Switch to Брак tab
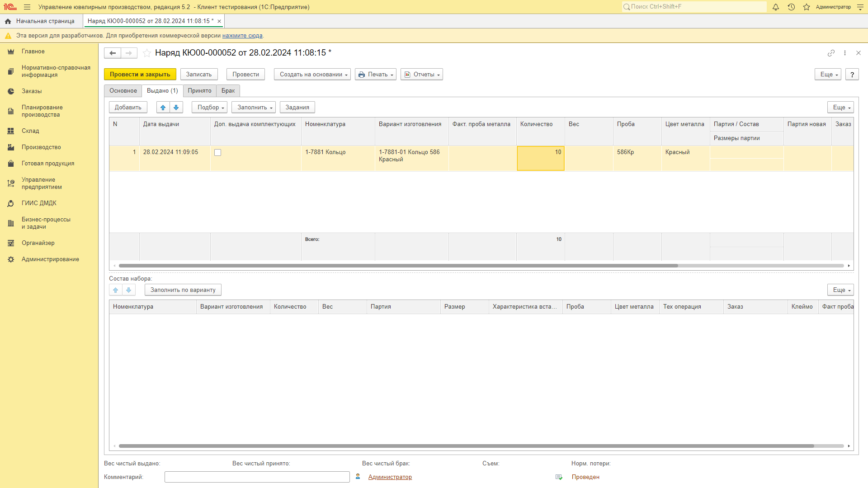This screenshot has height=488, width=868. tap(228, 91)
